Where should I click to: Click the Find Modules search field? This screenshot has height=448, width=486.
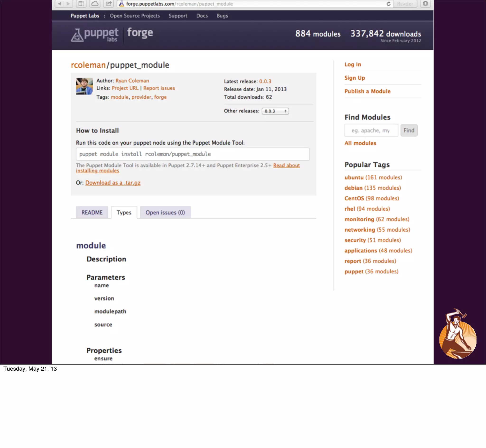[x=371, y=131]
